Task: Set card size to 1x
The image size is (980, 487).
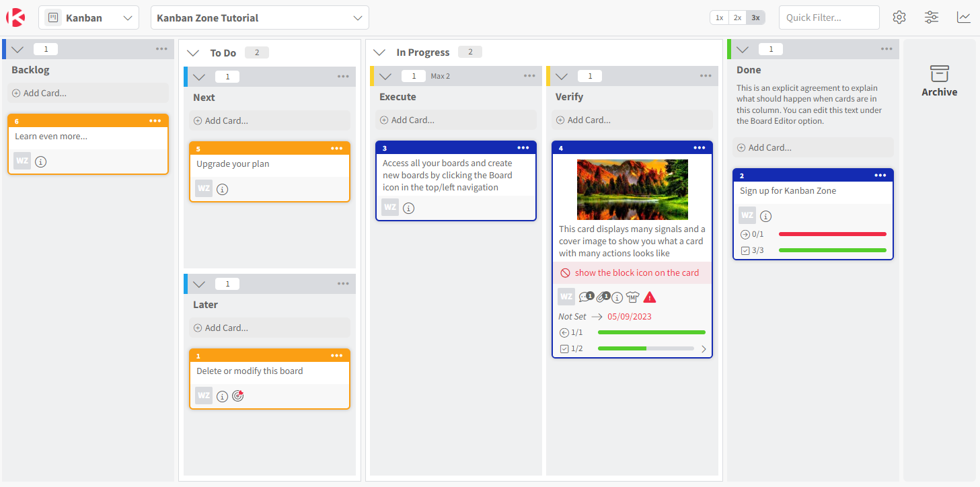Action: 719,17
